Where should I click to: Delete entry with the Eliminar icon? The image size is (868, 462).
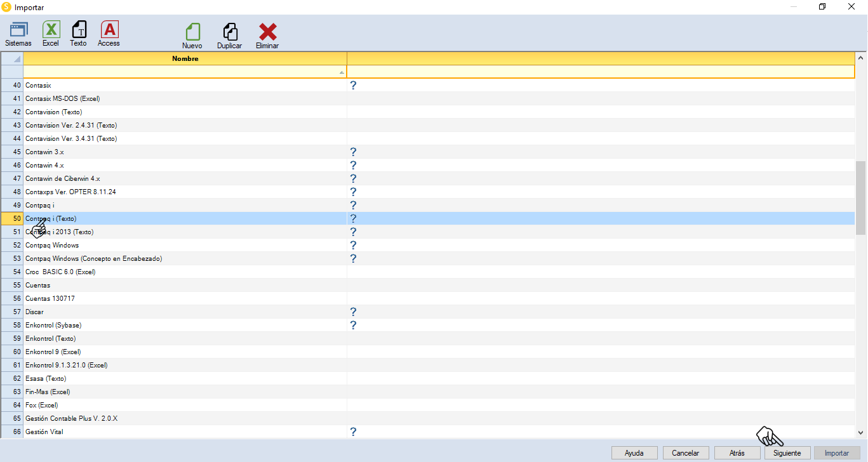click(x=267, y=36)
